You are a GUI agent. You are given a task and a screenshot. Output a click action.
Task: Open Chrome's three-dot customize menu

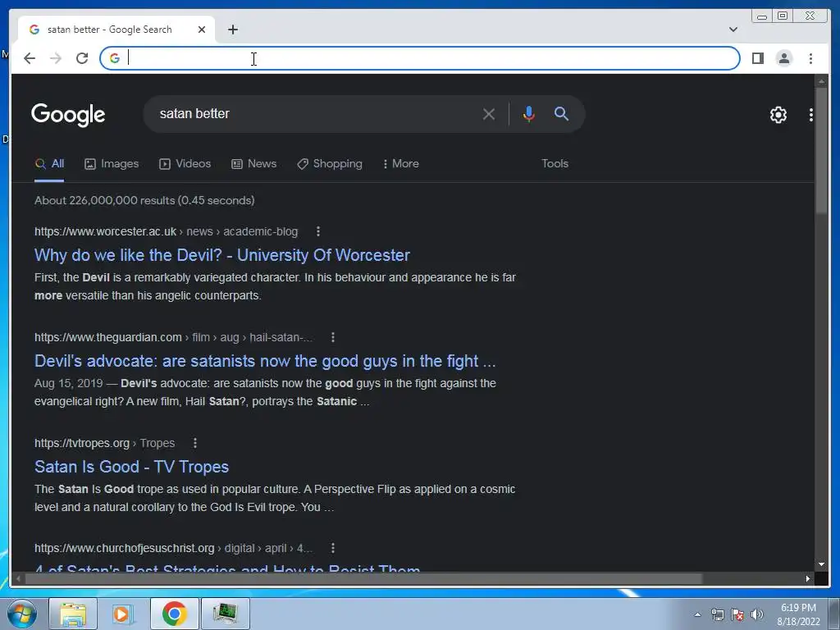pos(810,58)
